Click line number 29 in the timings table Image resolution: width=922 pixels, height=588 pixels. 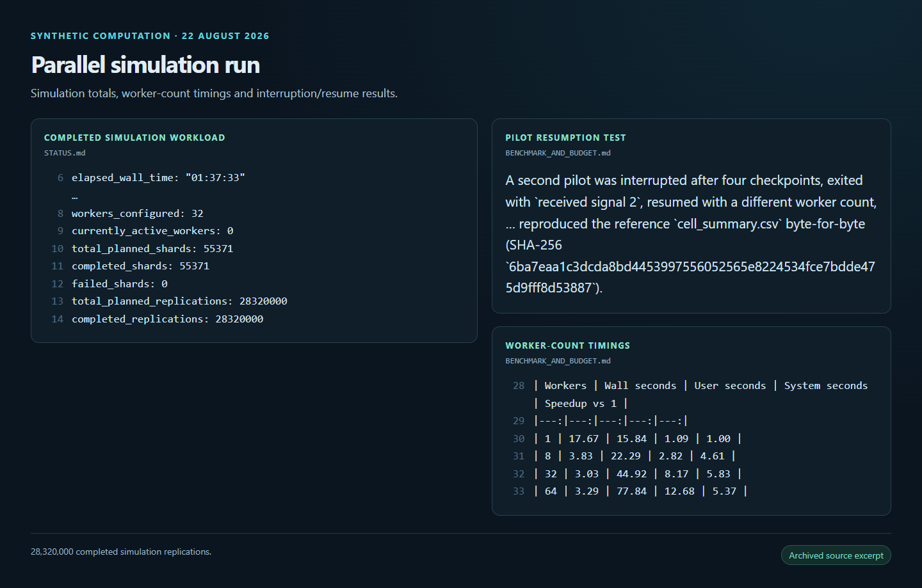[x=519, y=421]
